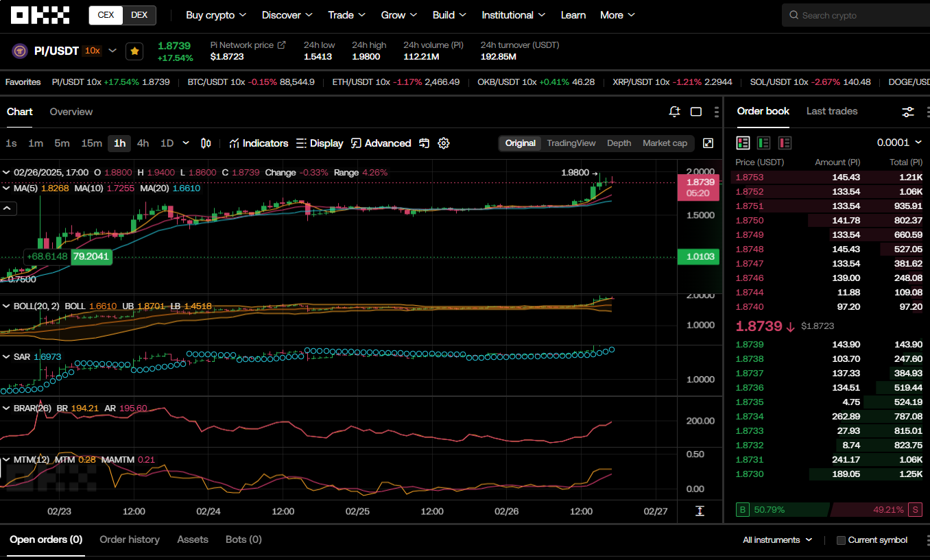This screenshot has height=560, width=930.
Task: Click the OKX logo
Action: tap(40, 15)
